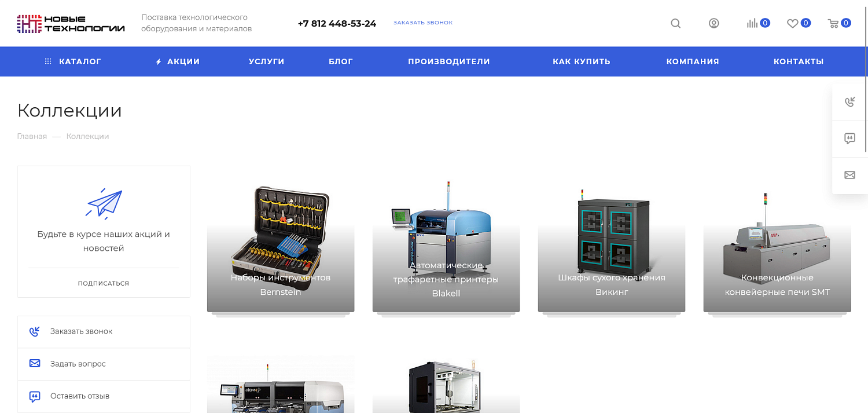This screenshot has height=413, width=868.
Task: Click the paper plane newsletter icon
Action: tap(104, 203)
